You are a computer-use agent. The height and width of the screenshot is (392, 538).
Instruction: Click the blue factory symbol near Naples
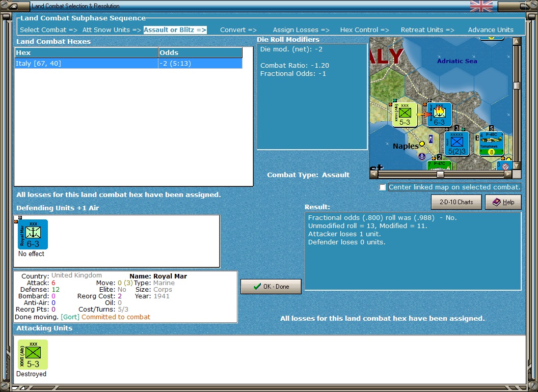431,139
